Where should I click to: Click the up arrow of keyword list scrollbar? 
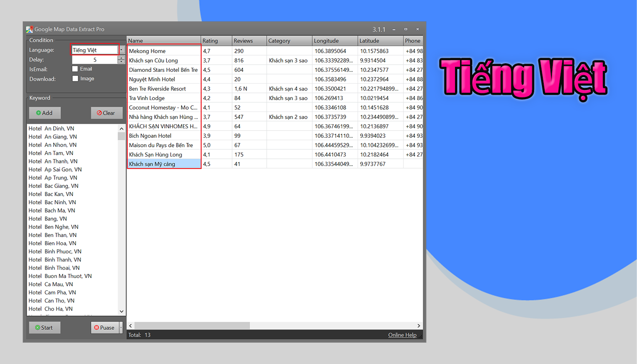click(121, 128)
